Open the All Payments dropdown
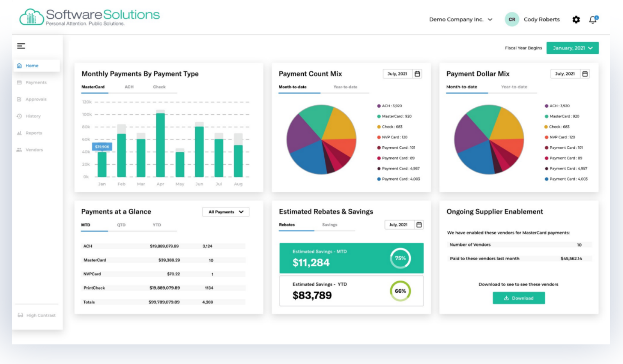 click(x=226, y=212)
